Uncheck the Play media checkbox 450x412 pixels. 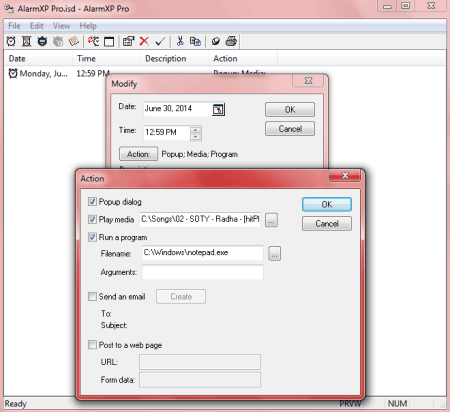pyautogui.click(x=92, y=219)
